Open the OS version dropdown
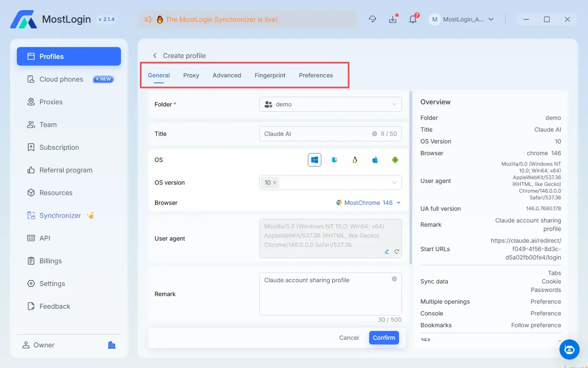The width and height of the screenshot is (588, 368). pos(331,183)
